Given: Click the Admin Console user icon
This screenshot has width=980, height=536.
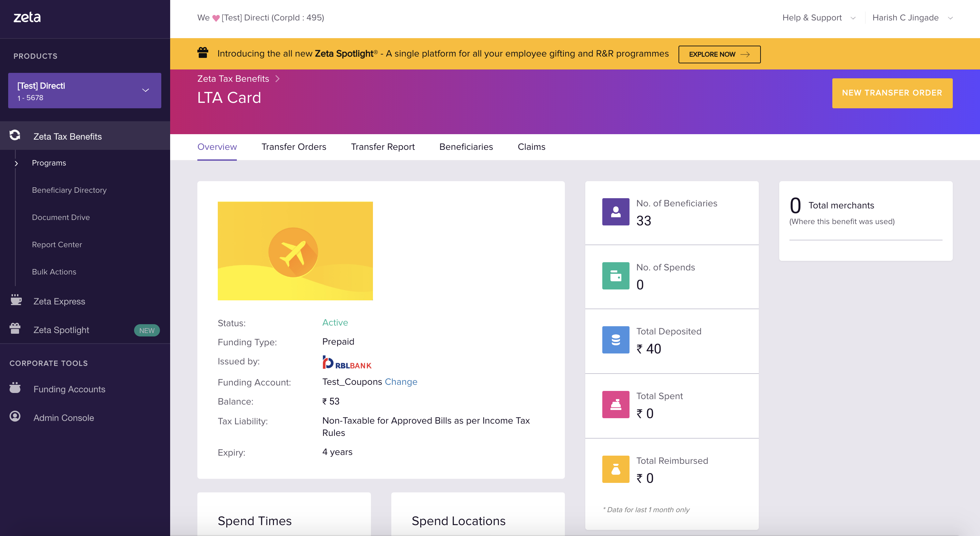Looking at the screenshot, I should tap(15, 416).
